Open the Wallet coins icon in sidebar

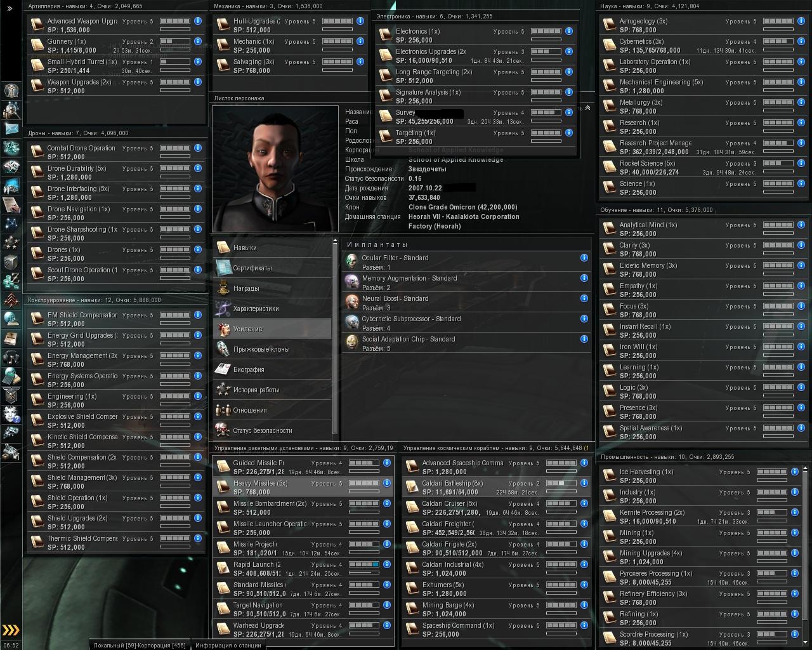[11, 281]
